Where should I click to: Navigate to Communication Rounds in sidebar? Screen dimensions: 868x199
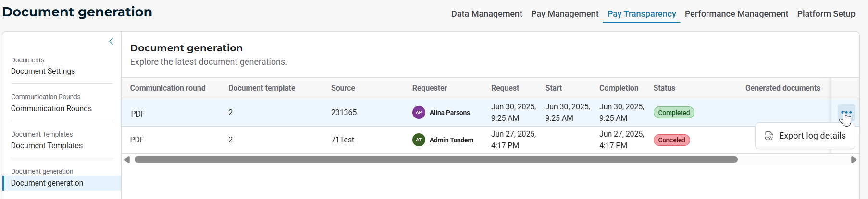click(51, 109)
